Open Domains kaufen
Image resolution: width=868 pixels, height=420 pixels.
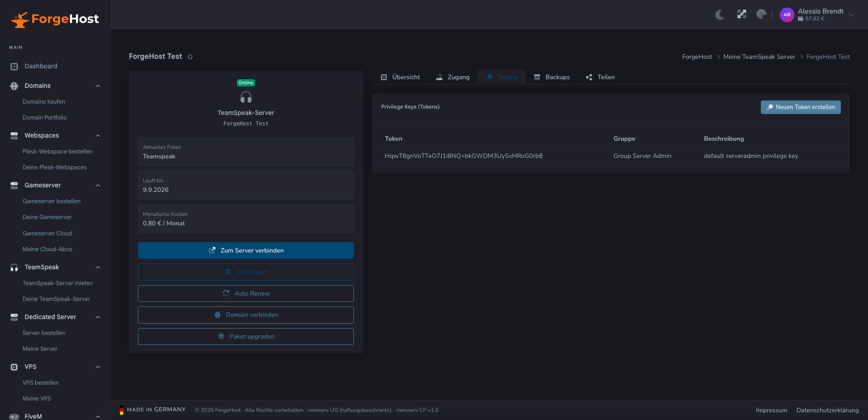[x=44, y=102]
